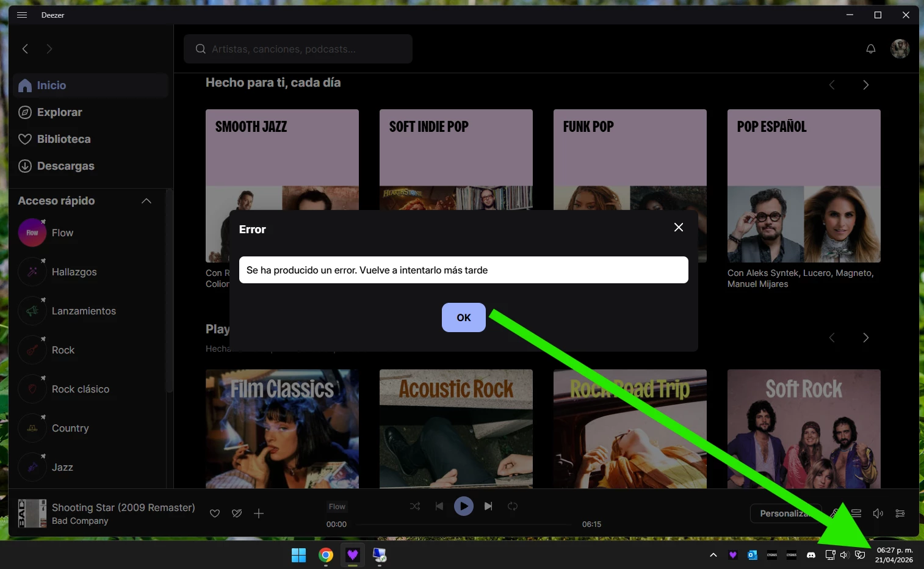This screenshot has width=924, height=569.
Task: Close the Error dialog with X
Action: coord(678,227)
